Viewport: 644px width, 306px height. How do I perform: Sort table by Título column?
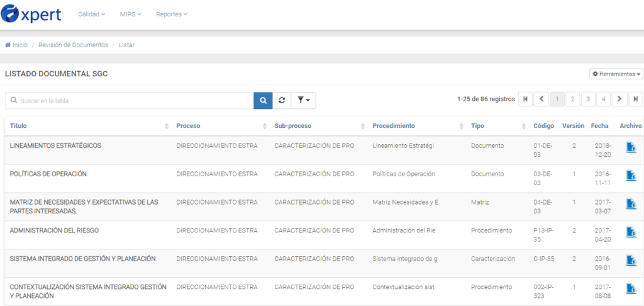point(19,126)
